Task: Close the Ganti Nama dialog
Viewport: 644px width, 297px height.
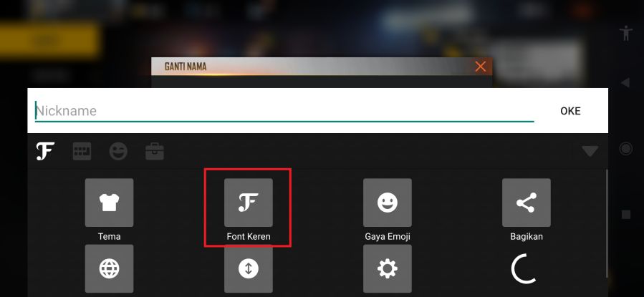Action: click(x=480, y=67)
